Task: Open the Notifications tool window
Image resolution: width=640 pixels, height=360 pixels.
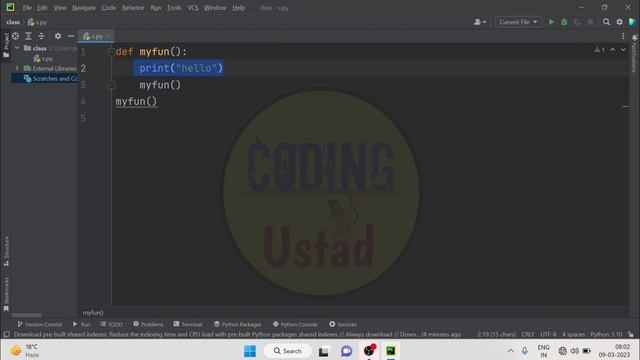Action: point(635,54)
